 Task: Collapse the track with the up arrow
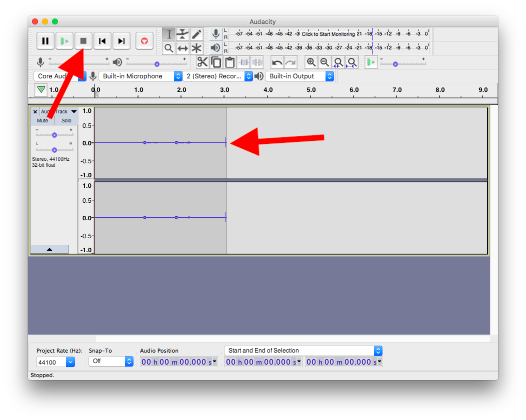[49, 250]
